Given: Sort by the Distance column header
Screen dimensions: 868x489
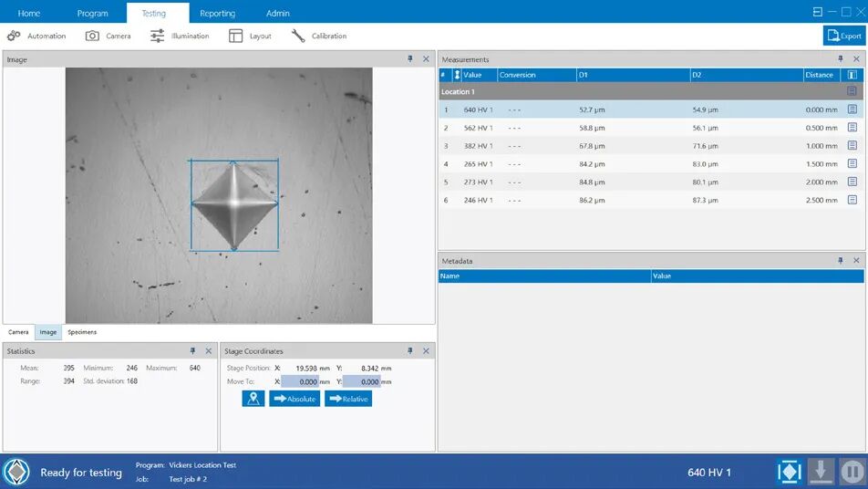Looking at the screenshot, I should (821, 75).
